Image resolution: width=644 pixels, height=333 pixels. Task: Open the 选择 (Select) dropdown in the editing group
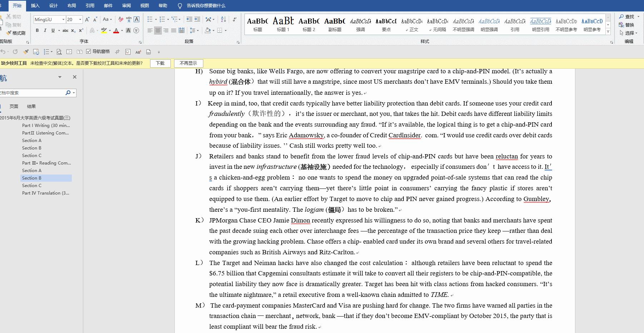(x=629, y=33)
